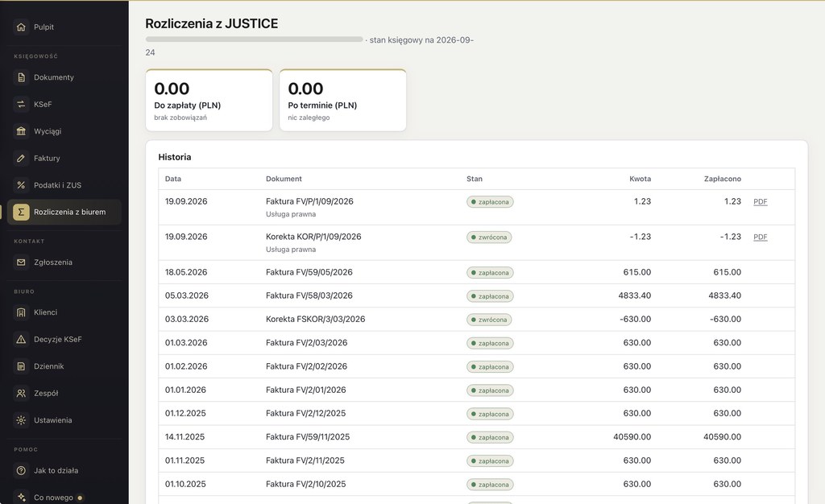Download PDF for Faktura FV/P/1/09/2026
This screenshot has height=504, width=825.
[761, 202]
